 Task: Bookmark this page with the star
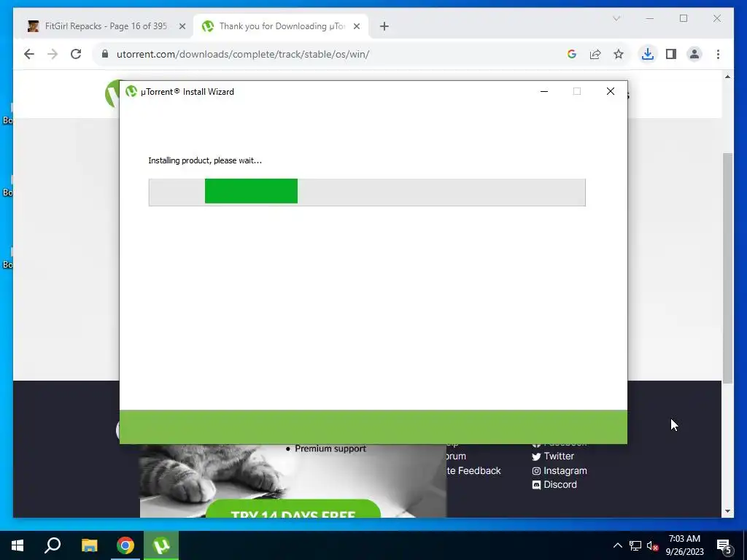pos(619,54)
